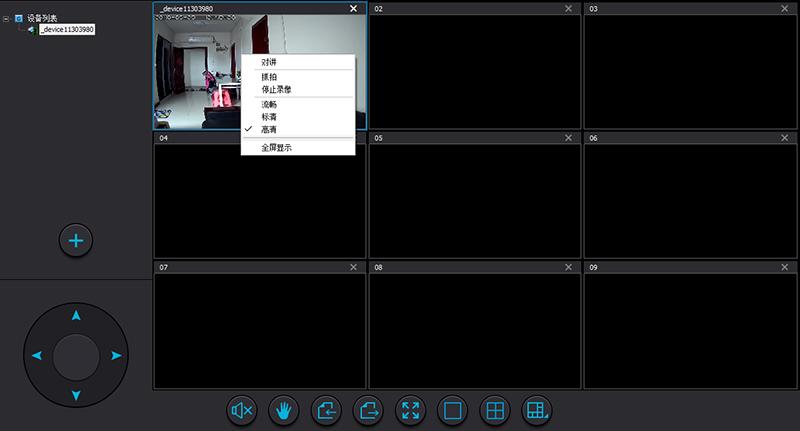Select empty video pane 09
800x431 pixels.
690,331
